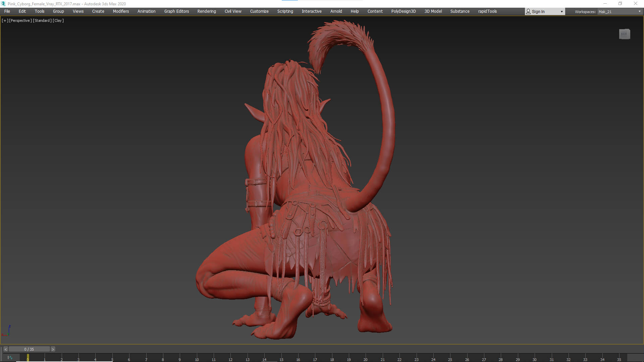This screenshot has height=362, width=644.
Task: Click the viewport [+] general menu label
Action: point(5,20)
